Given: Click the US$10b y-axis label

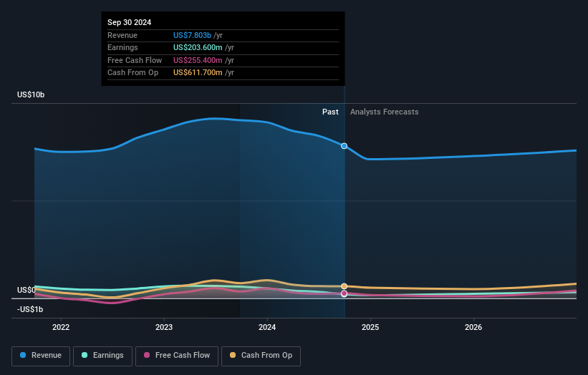Looking at the screenshot, I should click(x=31, y=94).
